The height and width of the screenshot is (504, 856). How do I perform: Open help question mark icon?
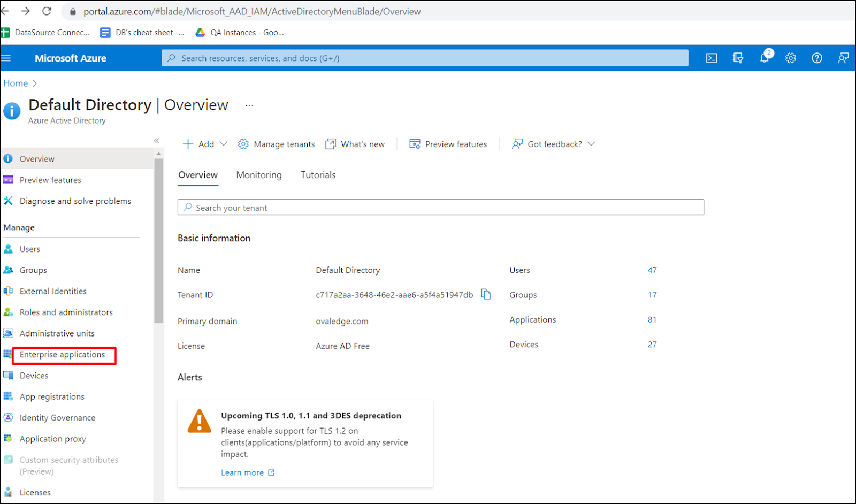pyautogui.click(x=817, y=58)
